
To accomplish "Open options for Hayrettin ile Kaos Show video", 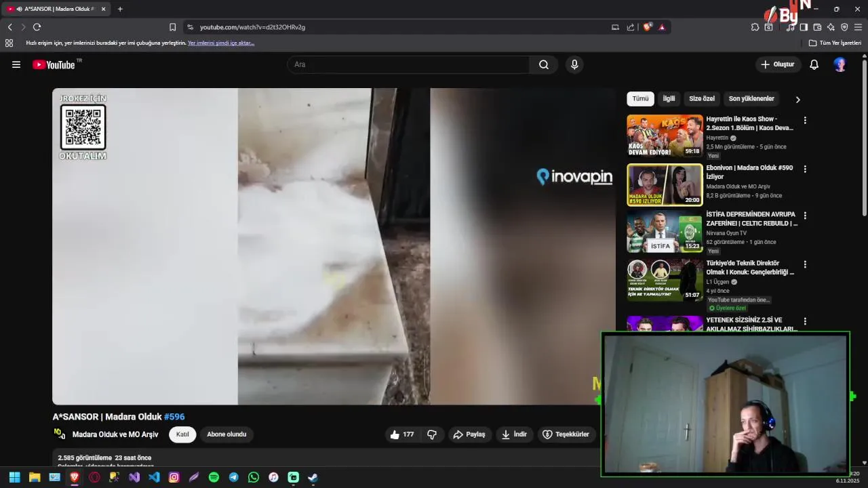I will click(x=805, y=120).
